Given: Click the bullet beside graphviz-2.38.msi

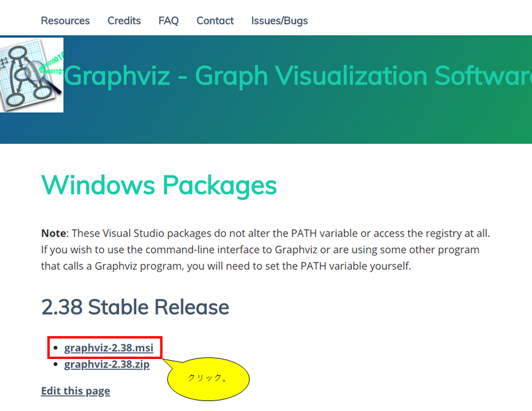Looking at the screenshot, I should point(56,347).
